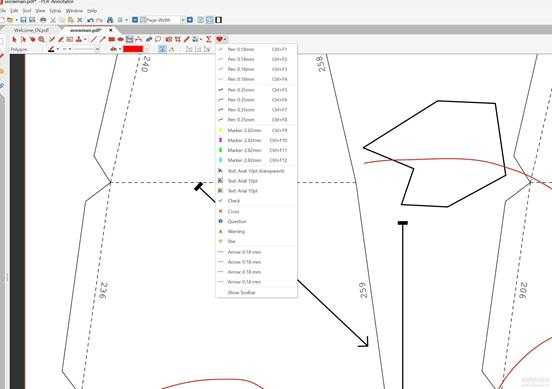Select the arrow drawing tool
The height and width of the screenshot is (389, 552).
(102, 39)
